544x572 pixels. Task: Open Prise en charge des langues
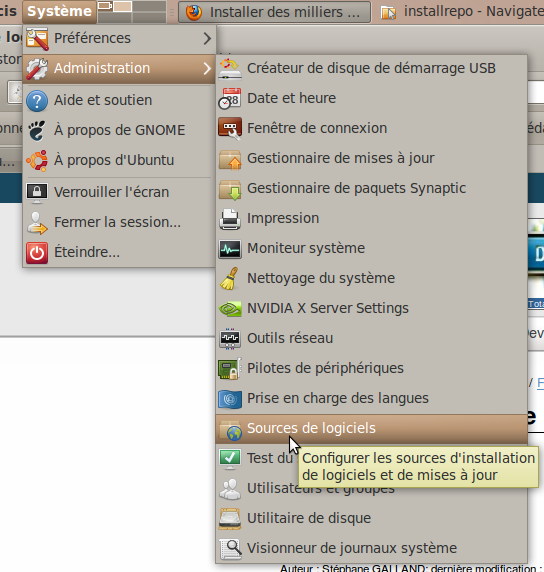click(371, 398)
